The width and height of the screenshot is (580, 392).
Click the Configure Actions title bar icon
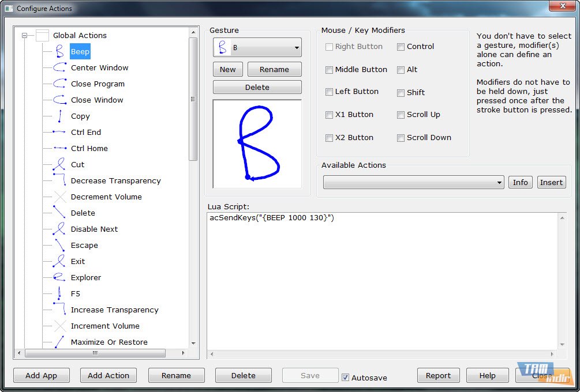pos(9,8)
